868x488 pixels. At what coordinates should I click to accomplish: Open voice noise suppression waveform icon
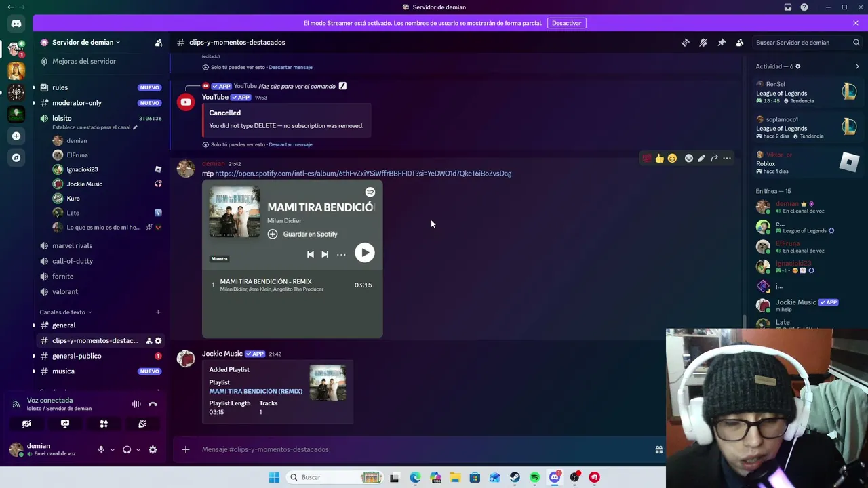(136, 405)
